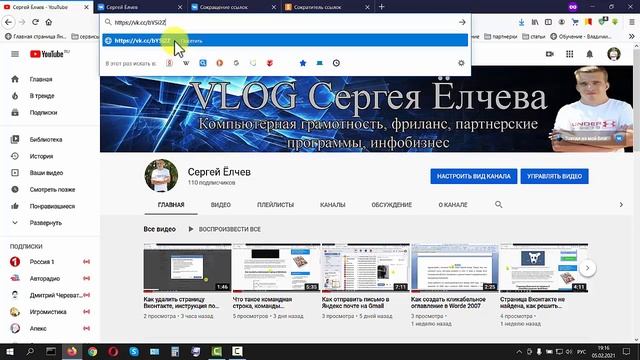Click УПРАВЛЯТЬ ВИДЕО button
The image size is (640, 360).
point(554,176)
